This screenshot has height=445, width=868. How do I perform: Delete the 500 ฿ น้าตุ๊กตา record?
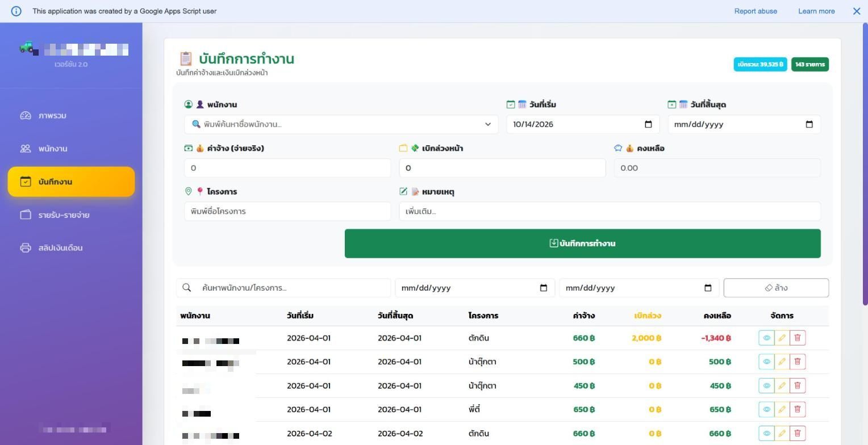(798, 362)
